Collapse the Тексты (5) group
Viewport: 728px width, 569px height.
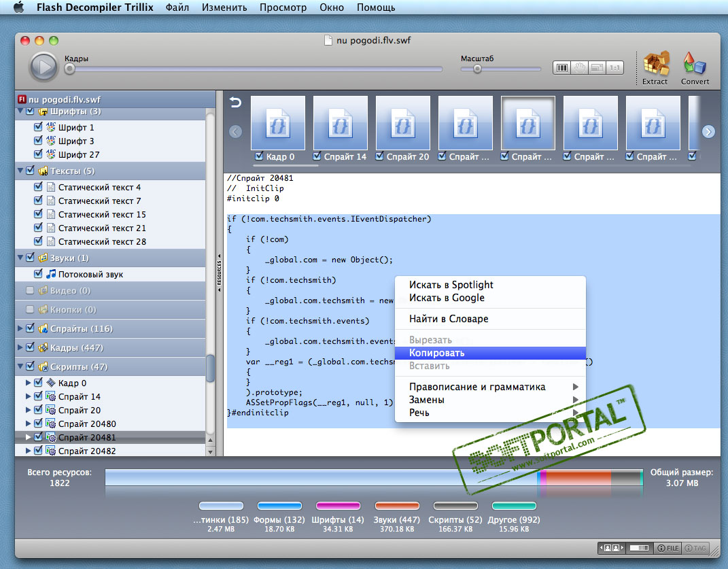[20, 171]
